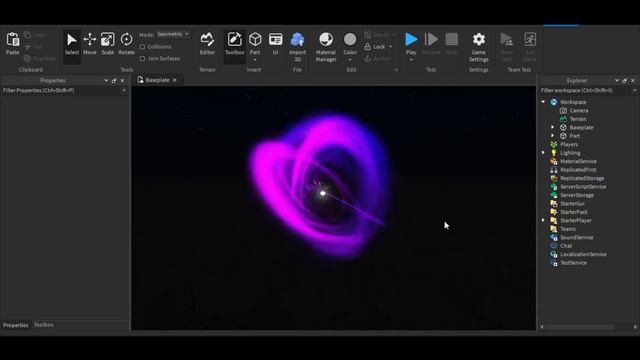Image resolution: width=640 pixels, height=360 pixels.
Task: Select MaterialService in the Explorer
Action: coord(578,161)
